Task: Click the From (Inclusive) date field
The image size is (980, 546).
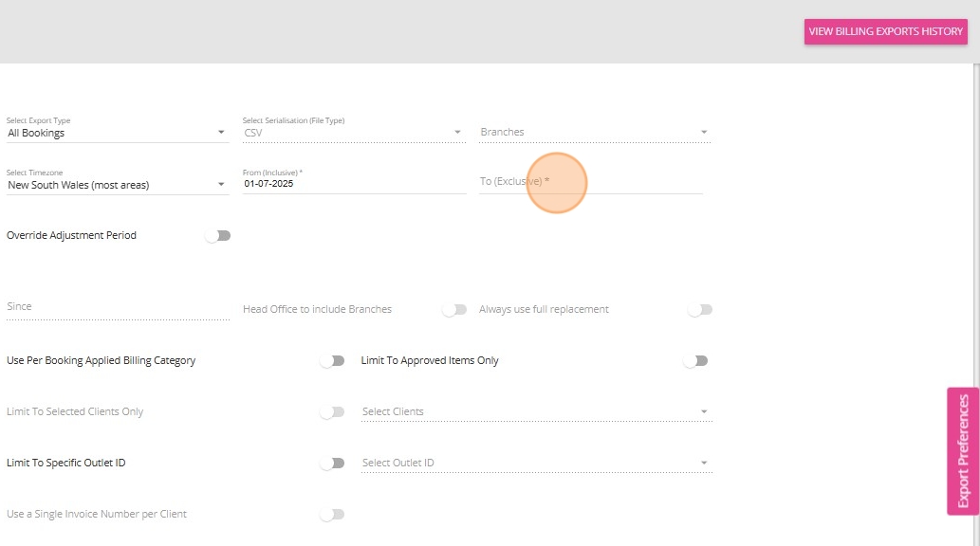Action: coord(355,184)
